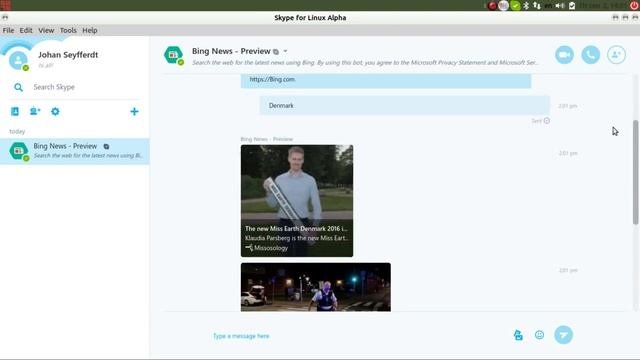
Task: Click the chat vertical scrollbar thumb
Action: pyautogui.click(x=636, y=172)
